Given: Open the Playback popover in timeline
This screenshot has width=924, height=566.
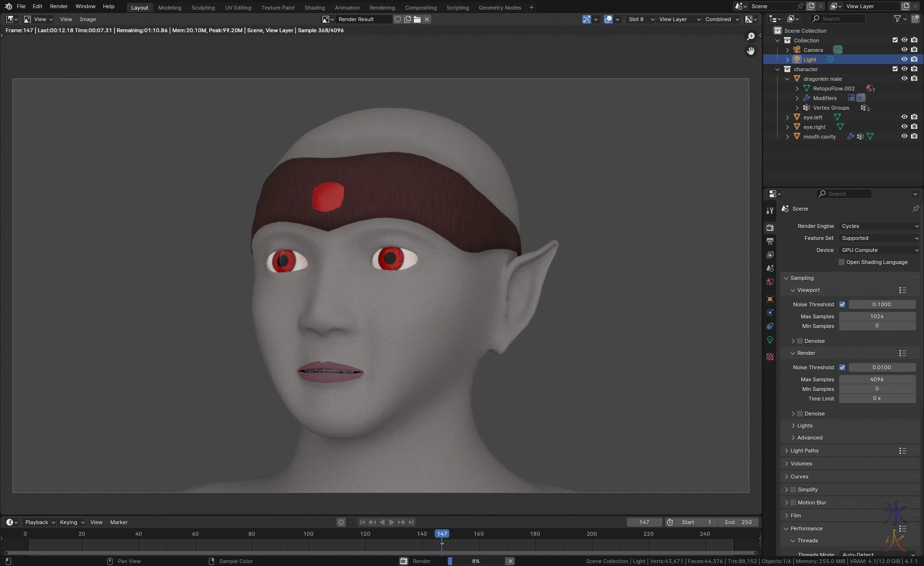Looking at the screenshot, I should 39,522.
